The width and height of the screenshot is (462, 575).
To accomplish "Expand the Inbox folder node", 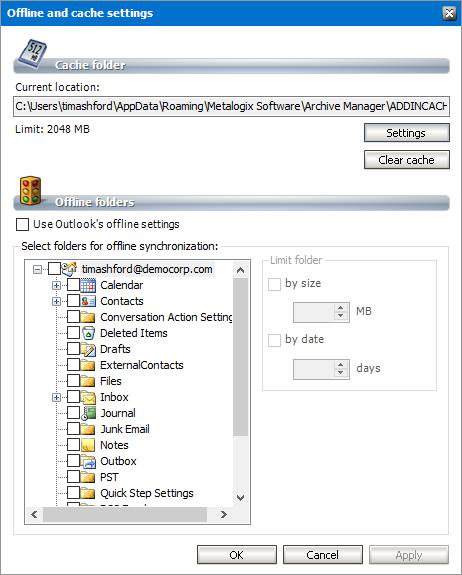I will coord(56,398).
